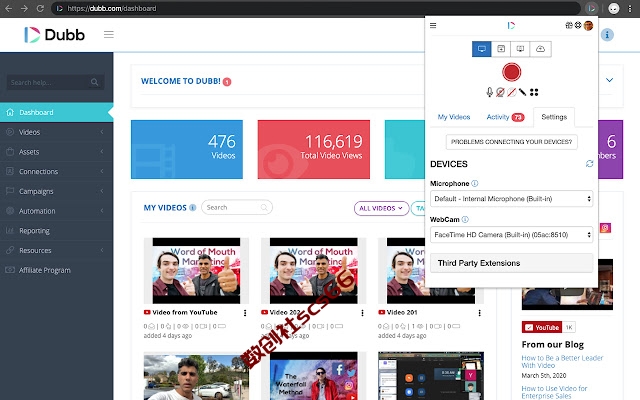The image size is (640, 400).
Task: Expand the Assets sidebar menu
Action: (56, 152)
